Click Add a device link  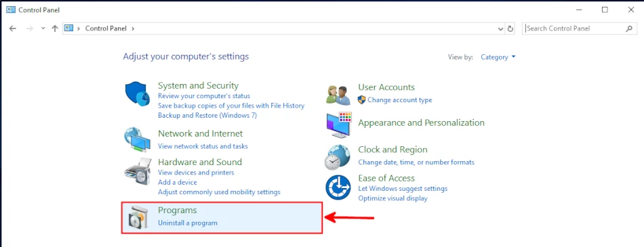178,182
